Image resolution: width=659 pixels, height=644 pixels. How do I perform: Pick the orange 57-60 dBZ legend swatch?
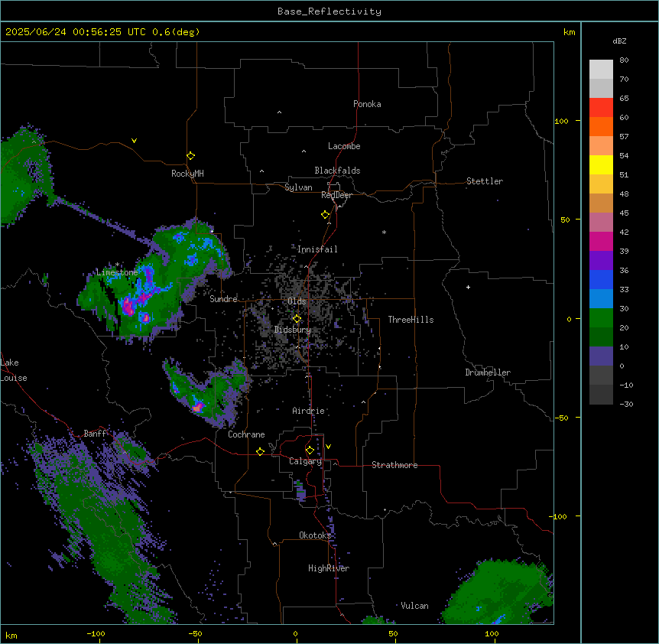point(601,126)
